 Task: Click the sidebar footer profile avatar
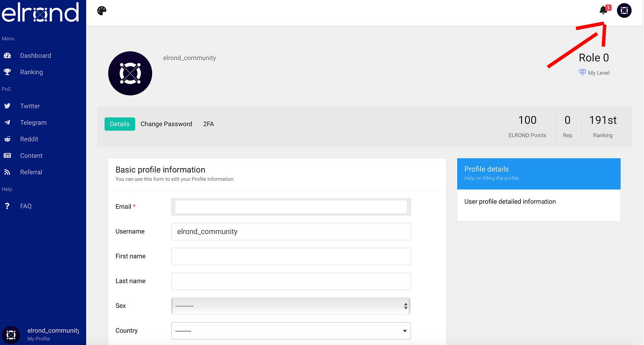tap(11, 335)
